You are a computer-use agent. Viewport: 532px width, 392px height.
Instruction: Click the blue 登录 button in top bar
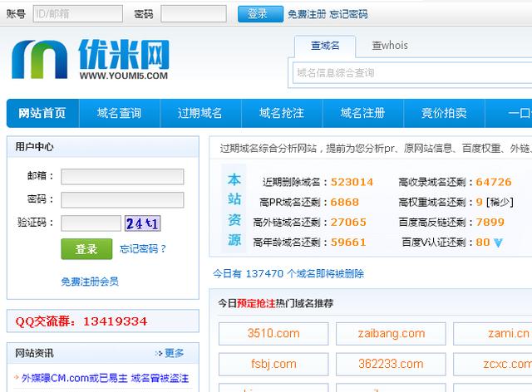tap(260, 14)
